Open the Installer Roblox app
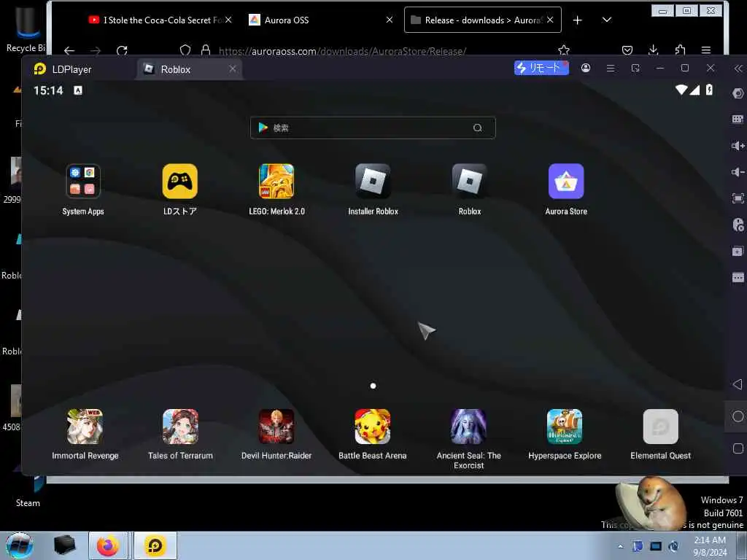 pos(373,182)
